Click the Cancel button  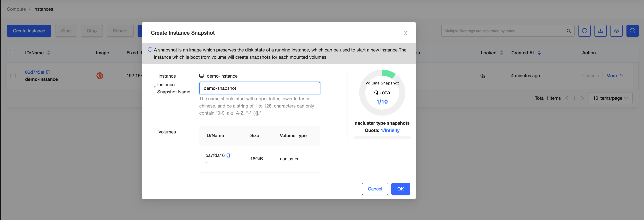[375, 189]
